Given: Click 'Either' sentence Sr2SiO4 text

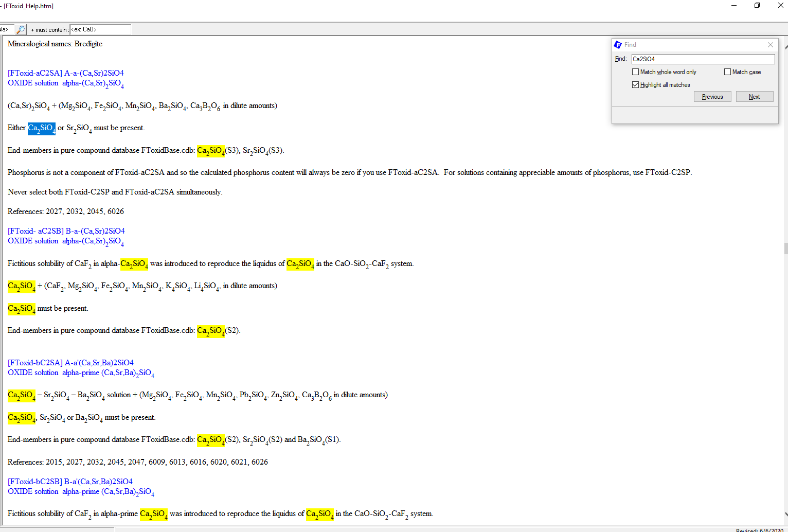Looking at the screenshot, I should click(79, 129).
